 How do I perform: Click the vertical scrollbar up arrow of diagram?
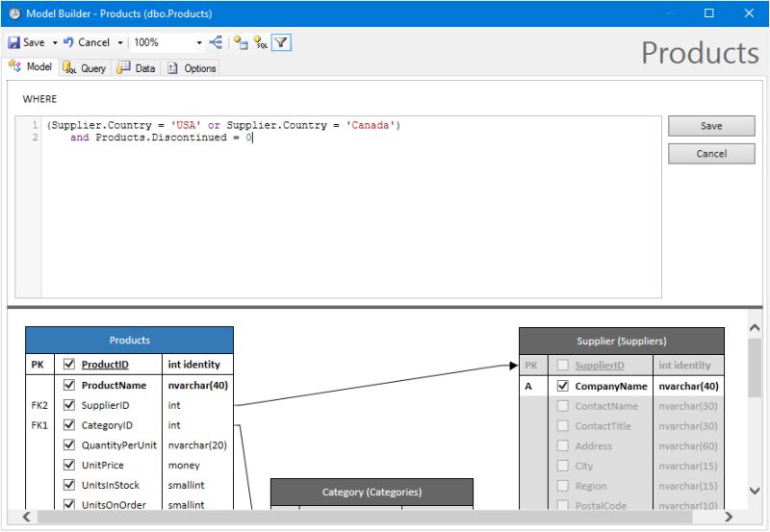tap(755, 328)
